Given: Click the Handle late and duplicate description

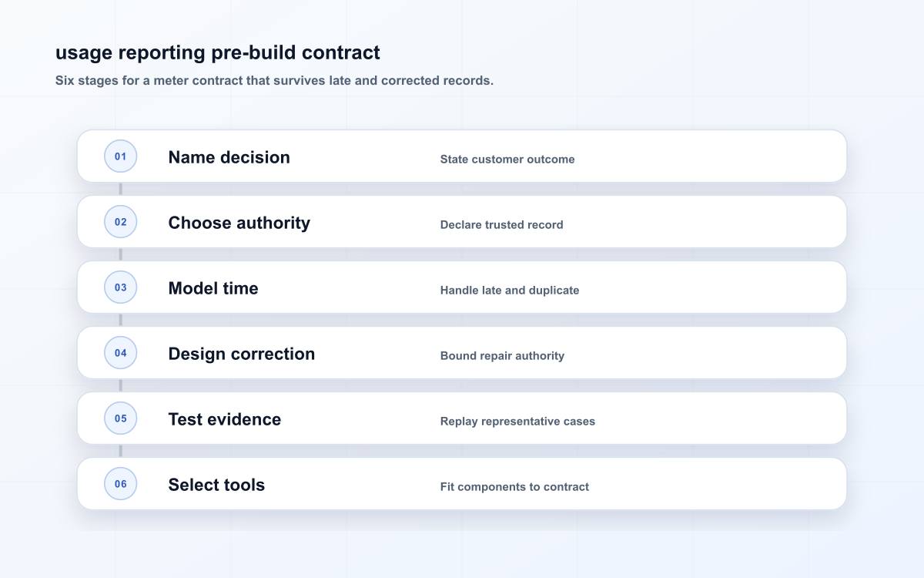Looking at the screenshot, I should tap(510, 291).
